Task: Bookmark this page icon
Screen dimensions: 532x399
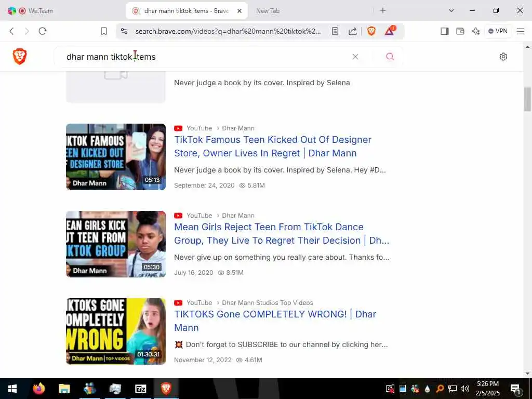Action: coord(104,31)
